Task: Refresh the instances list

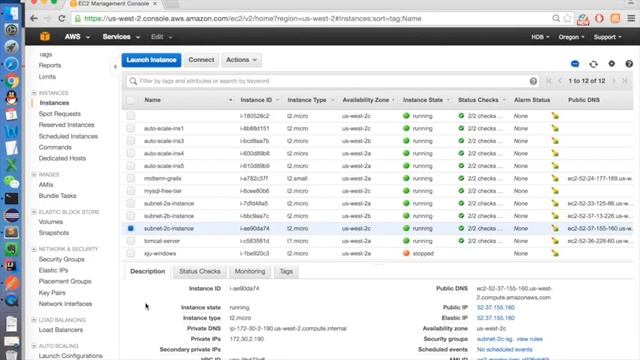Action: click(x=593, y=64)
